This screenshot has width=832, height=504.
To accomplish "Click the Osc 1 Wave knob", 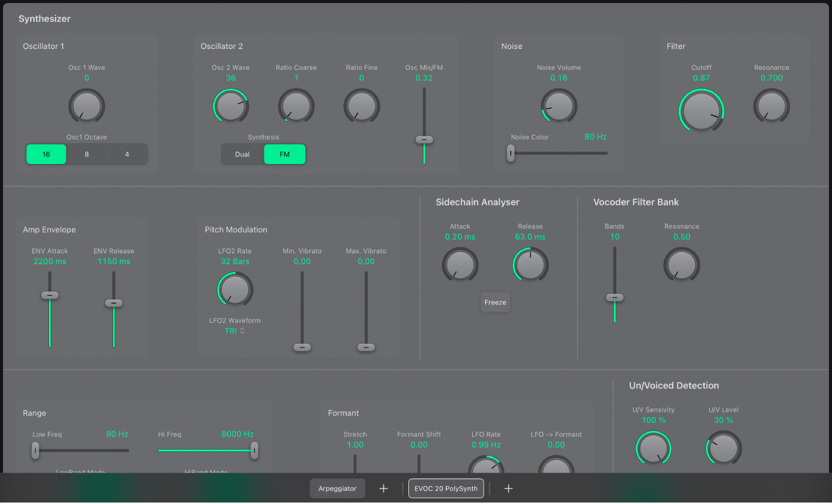I will tap(87, 106).
